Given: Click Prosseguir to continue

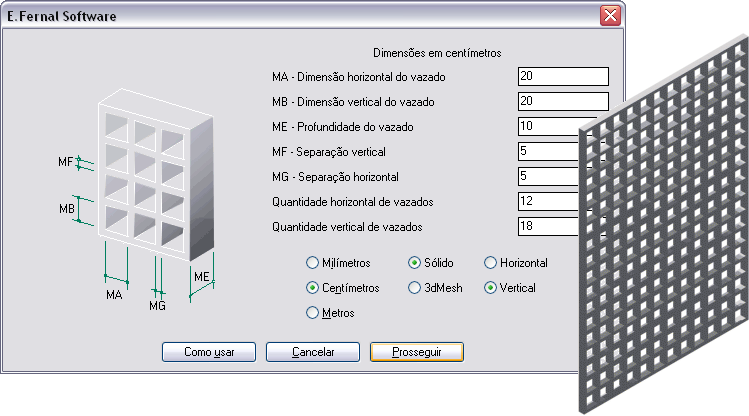Looking at the screenshot, I should tap(416, 352).
